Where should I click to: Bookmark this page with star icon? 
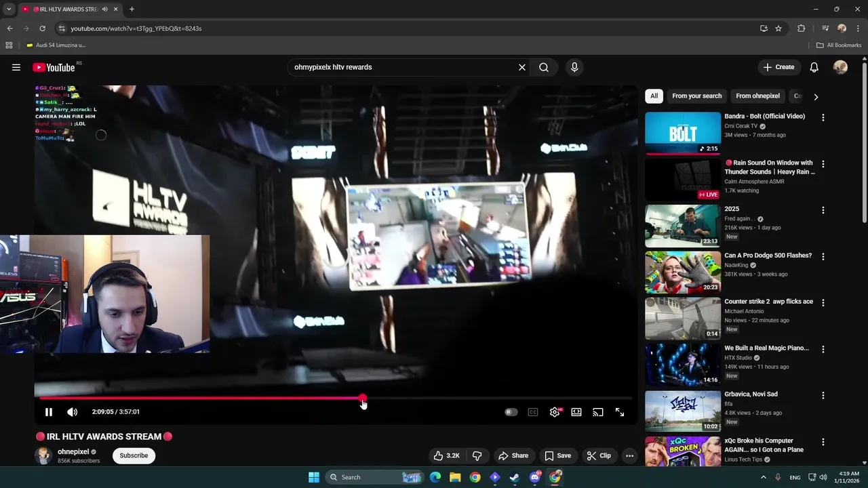click(778, 28)
